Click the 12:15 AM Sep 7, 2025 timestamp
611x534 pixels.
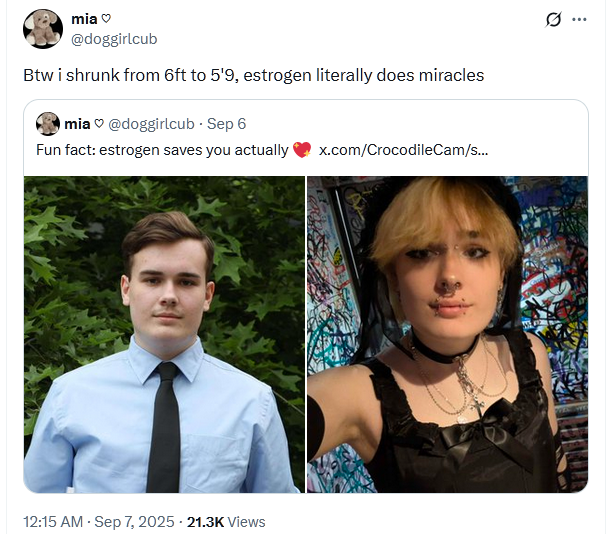click(x=99, y=522)
